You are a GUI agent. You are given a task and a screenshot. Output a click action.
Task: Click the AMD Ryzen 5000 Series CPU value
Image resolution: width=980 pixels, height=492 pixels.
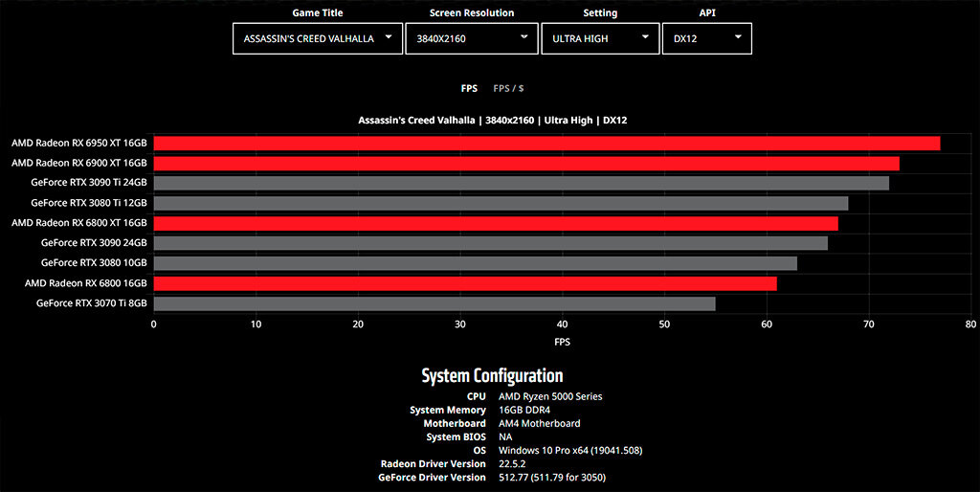point(550,396)
